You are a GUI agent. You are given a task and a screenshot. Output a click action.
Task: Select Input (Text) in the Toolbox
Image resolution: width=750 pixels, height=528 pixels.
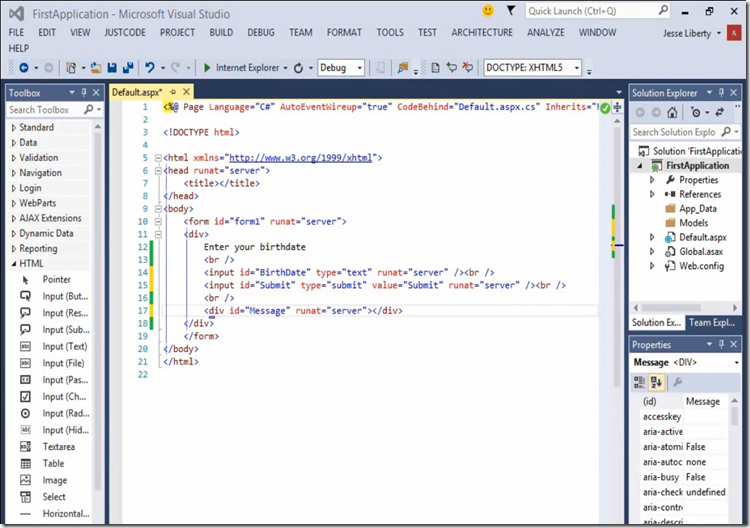(x=65, y=346)
